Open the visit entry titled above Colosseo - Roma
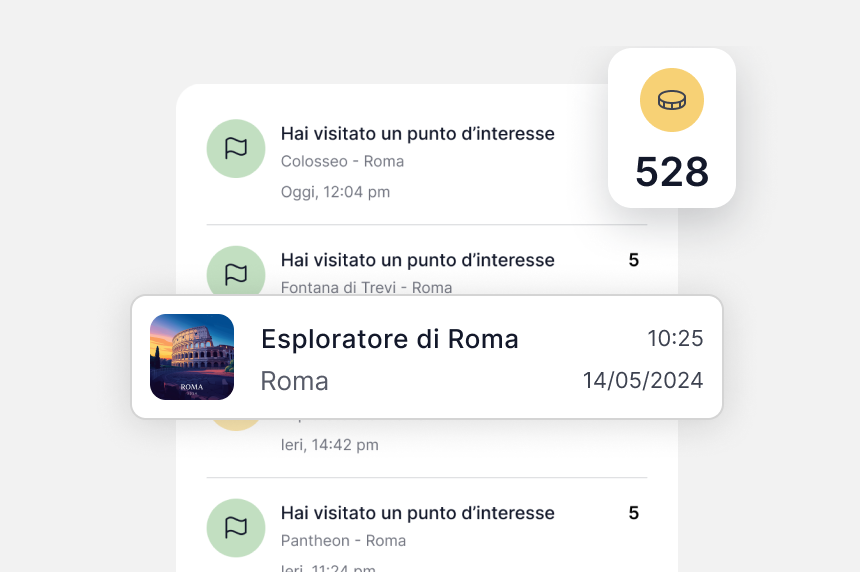The image size is (860, 572). [x=417, y=133]
